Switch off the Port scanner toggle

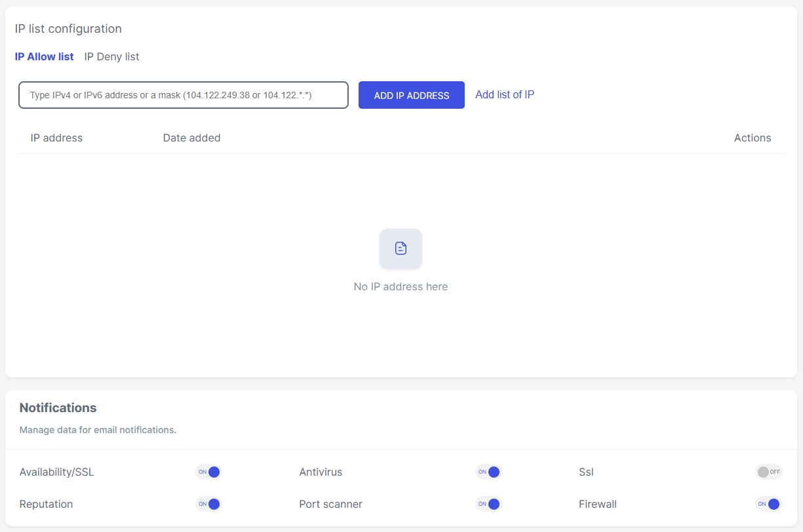[x=488, y=504]
